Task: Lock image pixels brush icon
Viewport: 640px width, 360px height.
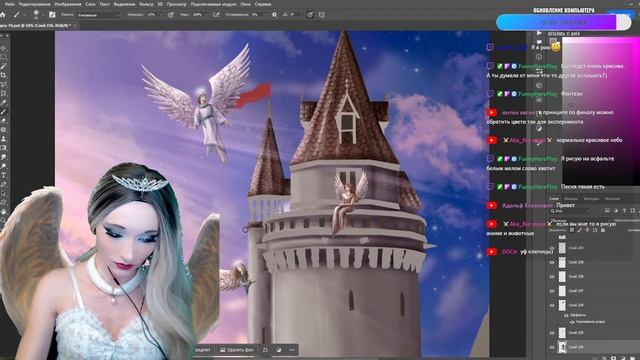Action: coord(580,230)
